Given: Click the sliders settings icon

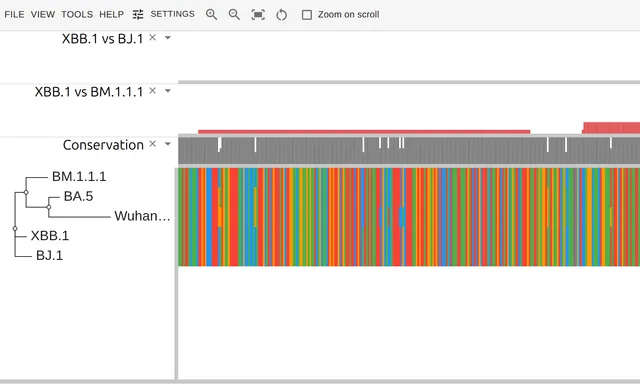Looking at the screenshot, I should (x=138, y=14).
